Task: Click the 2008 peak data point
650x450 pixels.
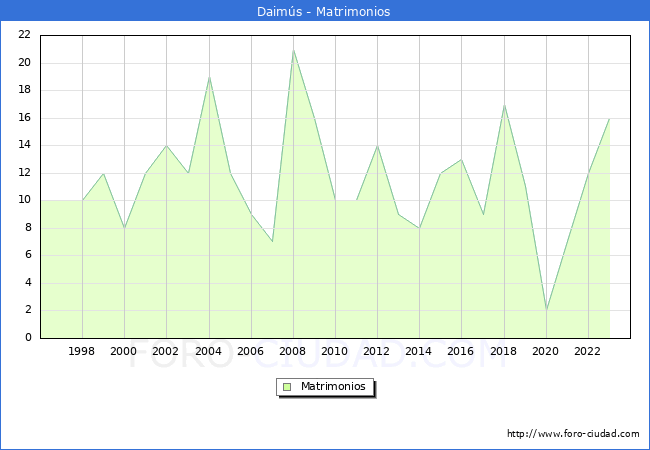Action: click(293, 49)
